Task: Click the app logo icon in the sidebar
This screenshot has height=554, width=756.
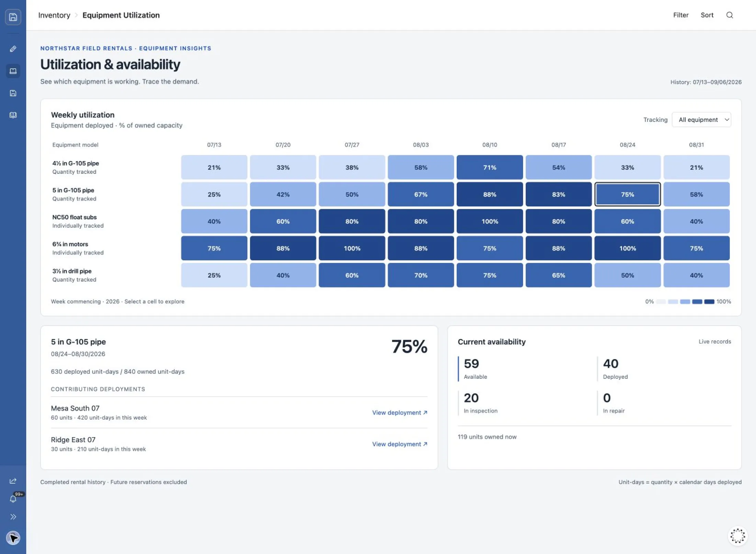Action: pos(13,17)
